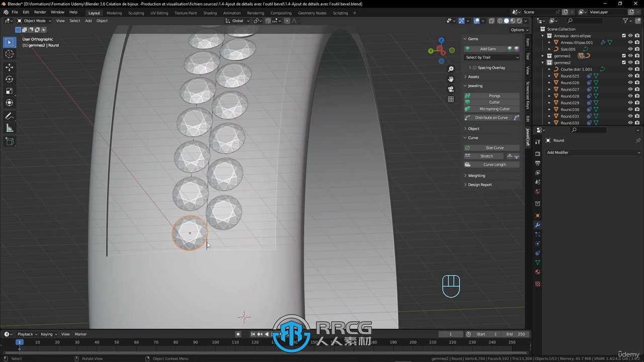The image size is (644, 362).
Task: Switch orthographic perspective with grid icon
Action: click(x=451, y=99)
